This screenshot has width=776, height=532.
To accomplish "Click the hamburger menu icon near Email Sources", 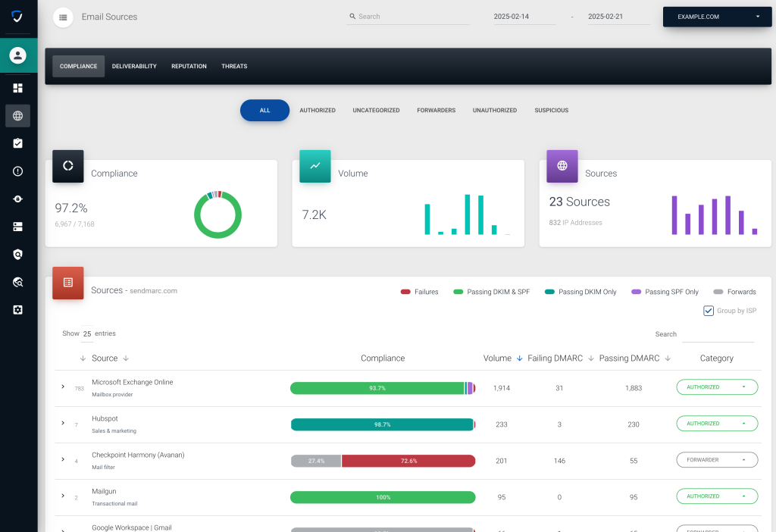I will [64, 17].
